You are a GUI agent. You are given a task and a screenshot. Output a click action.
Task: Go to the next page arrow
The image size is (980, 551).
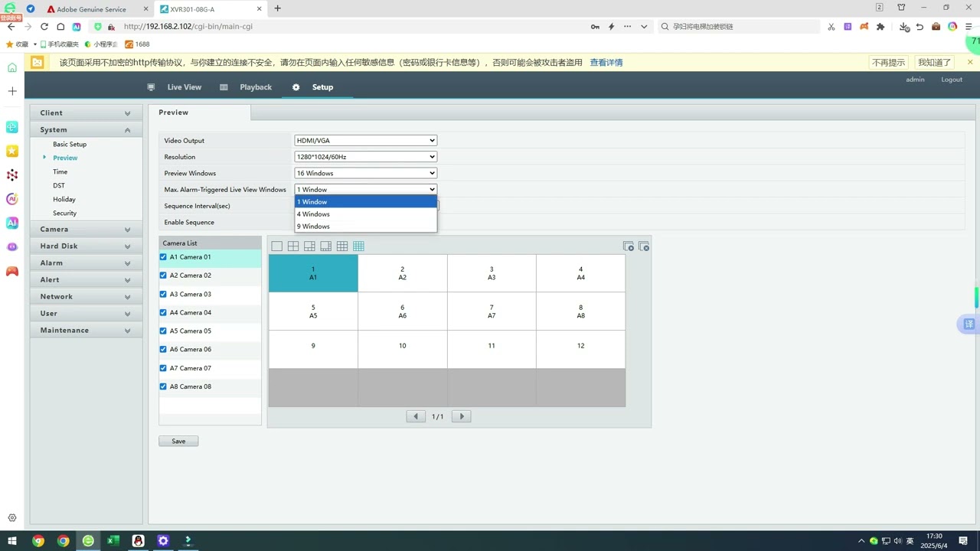click(461, 416)
